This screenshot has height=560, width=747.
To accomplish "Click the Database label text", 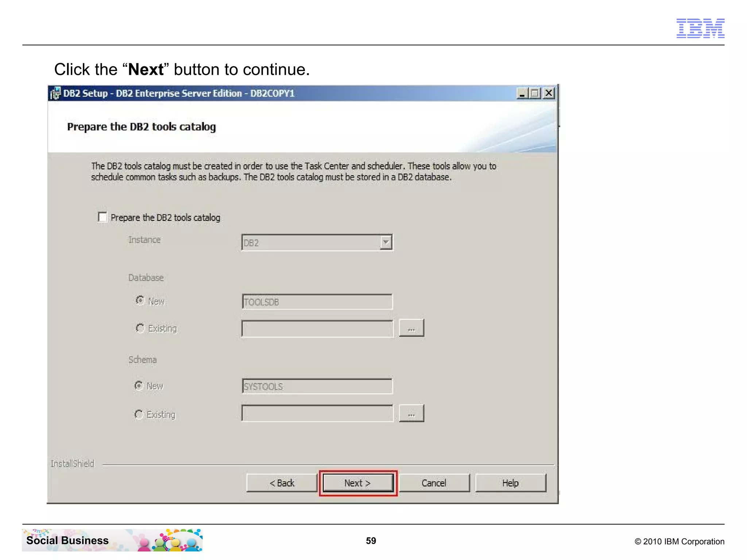I will (x=146, y=277).
